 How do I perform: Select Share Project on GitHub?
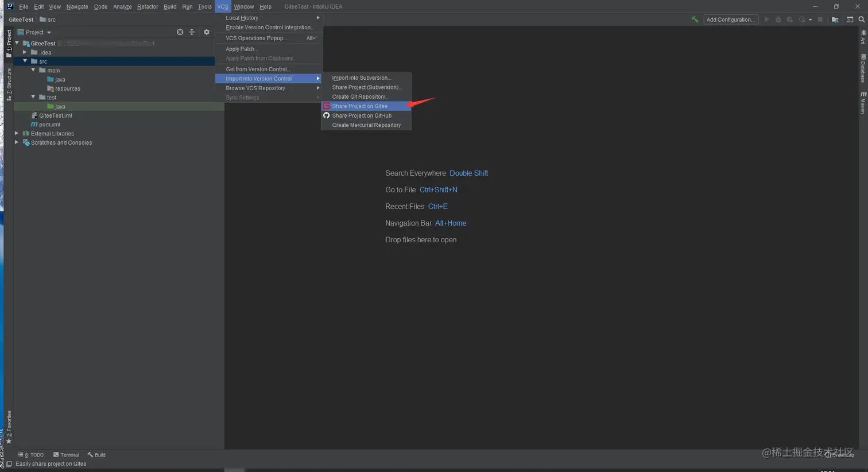coord(366,115)
